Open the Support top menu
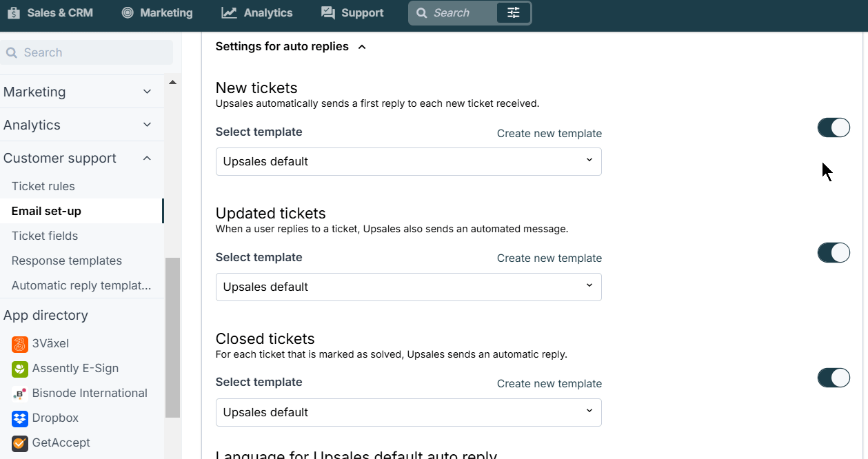868x459 pixels. click(x=352, y=13)
